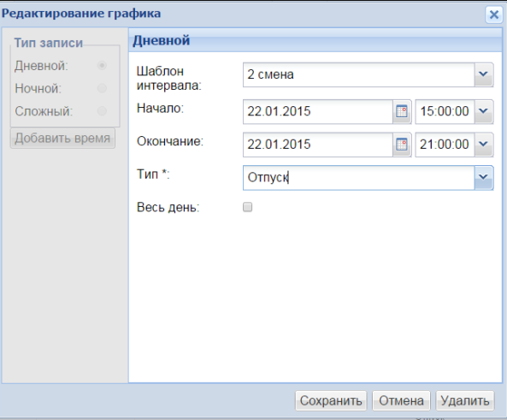Enable the Весь день checkbox

(x=248, y=207)
